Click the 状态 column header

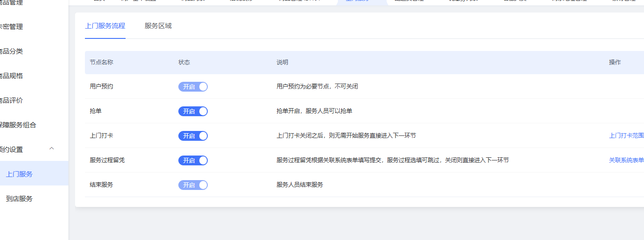[x=184, y=63]
